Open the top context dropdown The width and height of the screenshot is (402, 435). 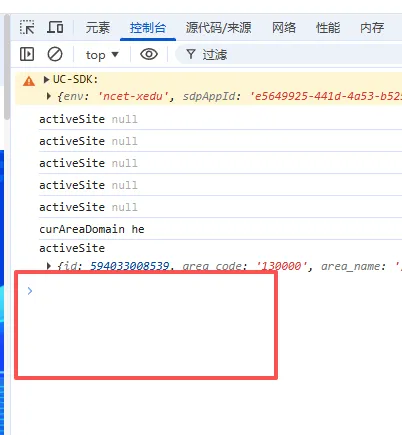[102, 55]
